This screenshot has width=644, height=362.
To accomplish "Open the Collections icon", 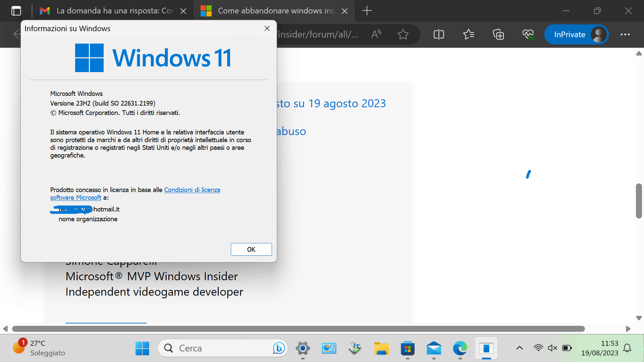I will click(498, 34).
